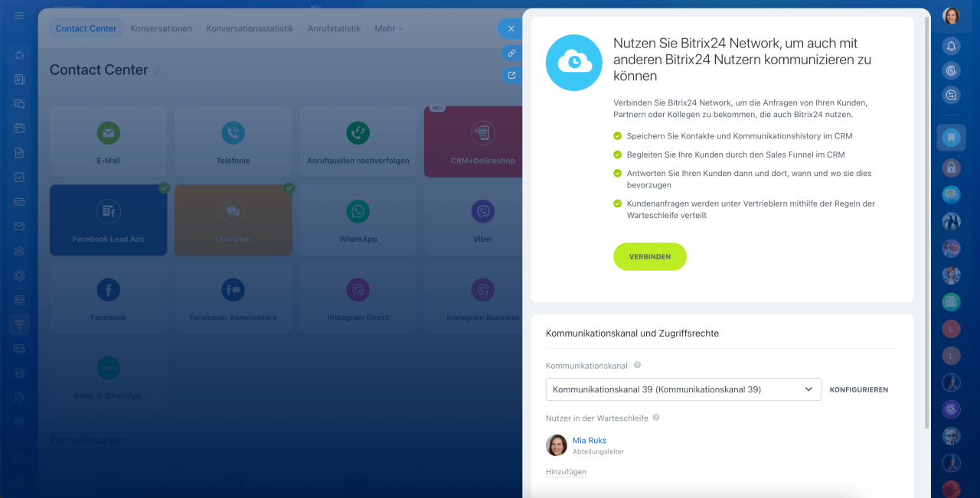Viewport: 980px width, 498px height.
Task: Open the WhatsApp channel tile
Action: (358, 220)
